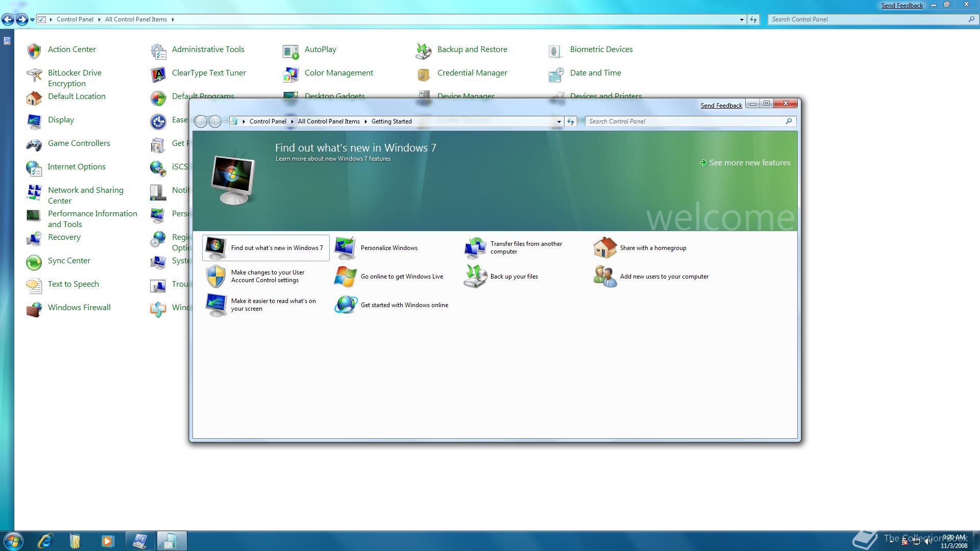This screenshot has height=551, width=980.
Task: Open the Desktop Gadgets link
Action: (x=334, y=96)
